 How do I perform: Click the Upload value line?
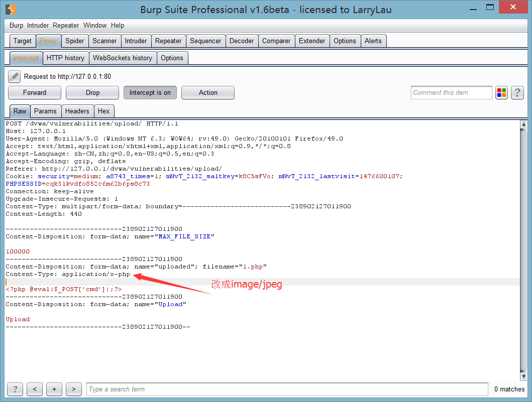[x=18, y=319]
